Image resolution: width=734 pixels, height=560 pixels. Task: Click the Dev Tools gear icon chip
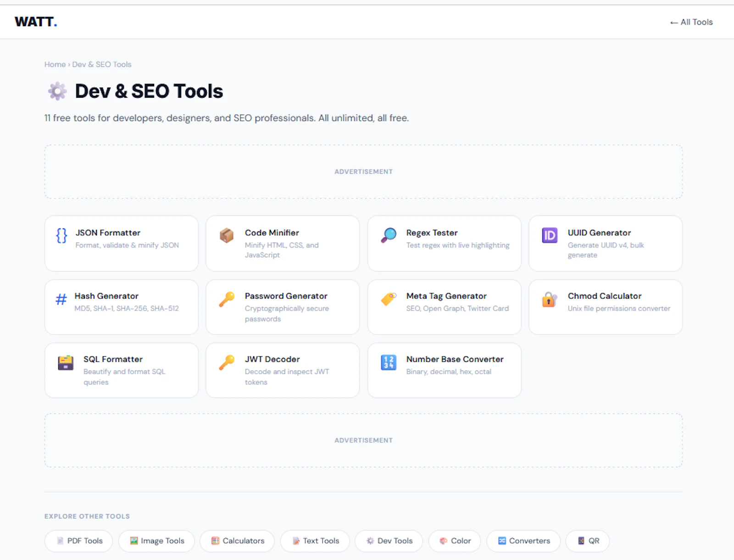[370, 541]
